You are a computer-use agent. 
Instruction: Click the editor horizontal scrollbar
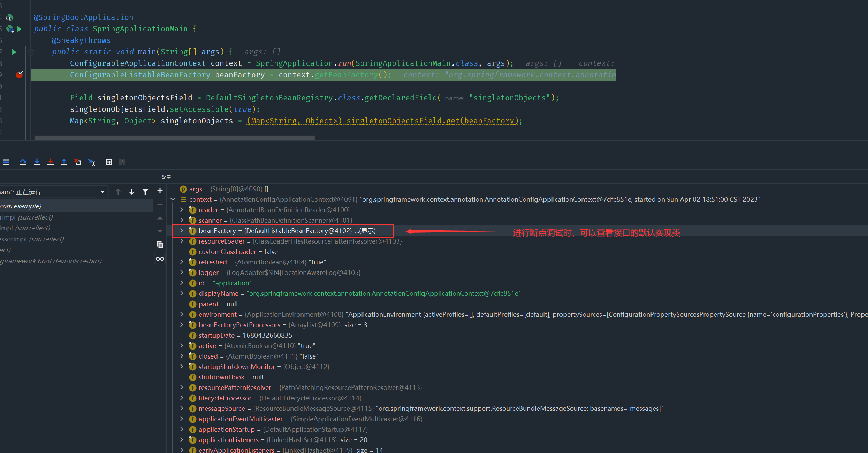(x=174, y=138)
